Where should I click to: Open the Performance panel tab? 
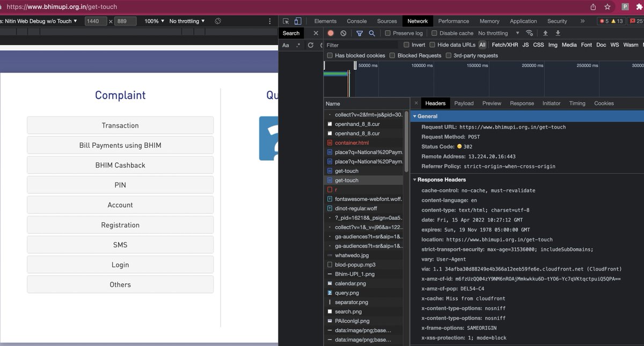(453, 21)
